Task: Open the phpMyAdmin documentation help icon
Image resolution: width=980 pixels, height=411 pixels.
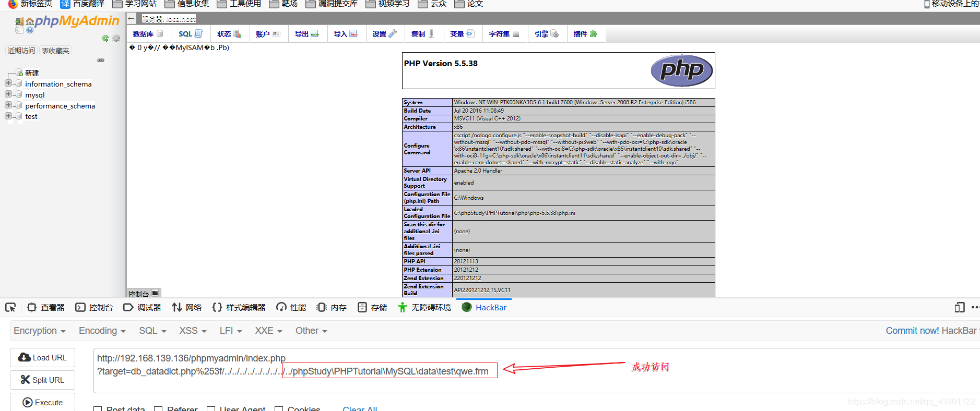Action: (x=30, y=30)
